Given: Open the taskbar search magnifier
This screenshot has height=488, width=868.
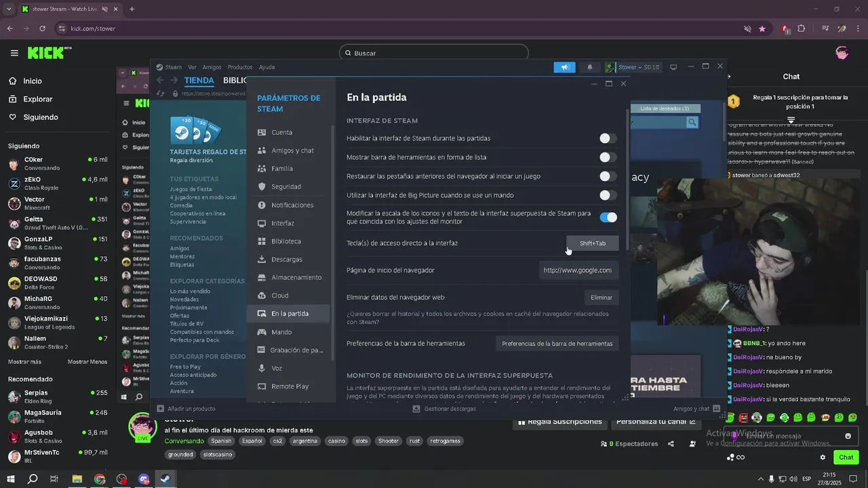Looking at the screenshot, I should click(x=33, y=479).
